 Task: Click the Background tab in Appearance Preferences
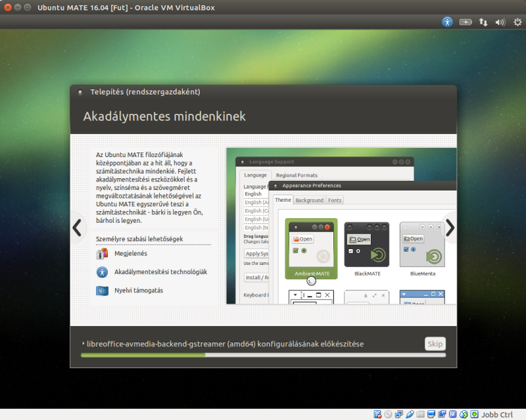(309, 200)
